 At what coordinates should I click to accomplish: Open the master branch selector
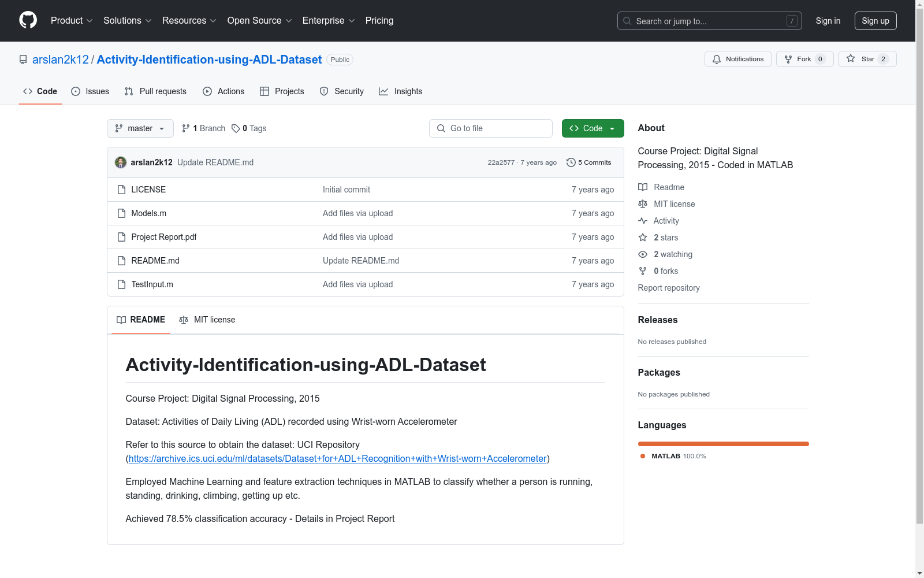pos(140,128)
